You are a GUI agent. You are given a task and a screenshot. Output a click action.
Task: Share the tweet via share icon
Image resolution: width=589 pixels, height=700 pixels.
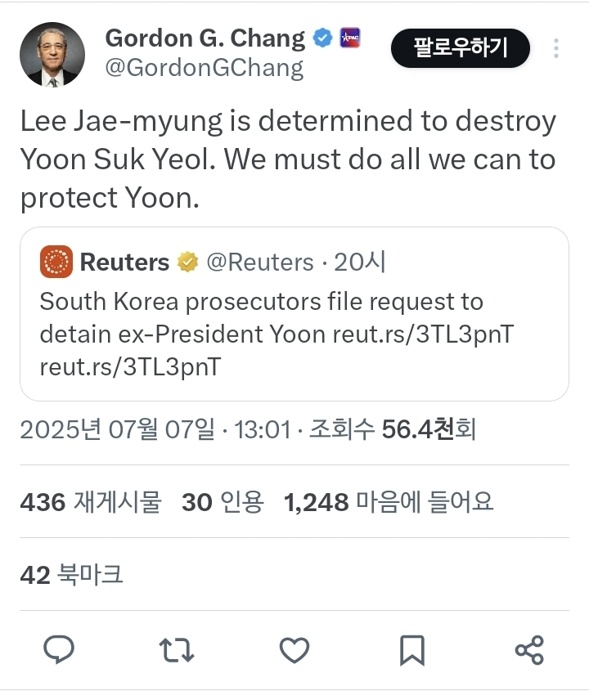529,650
